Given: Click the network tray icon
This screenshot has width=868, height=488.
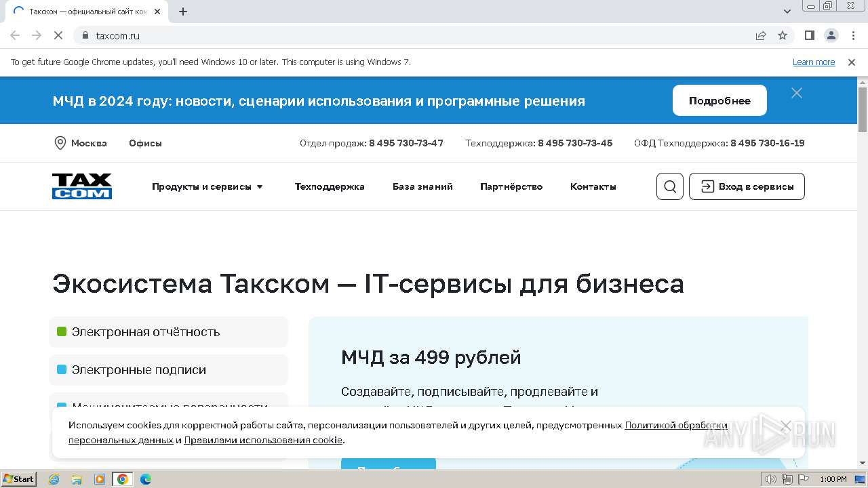Looking at the screenshot, I should click(787, 479).
